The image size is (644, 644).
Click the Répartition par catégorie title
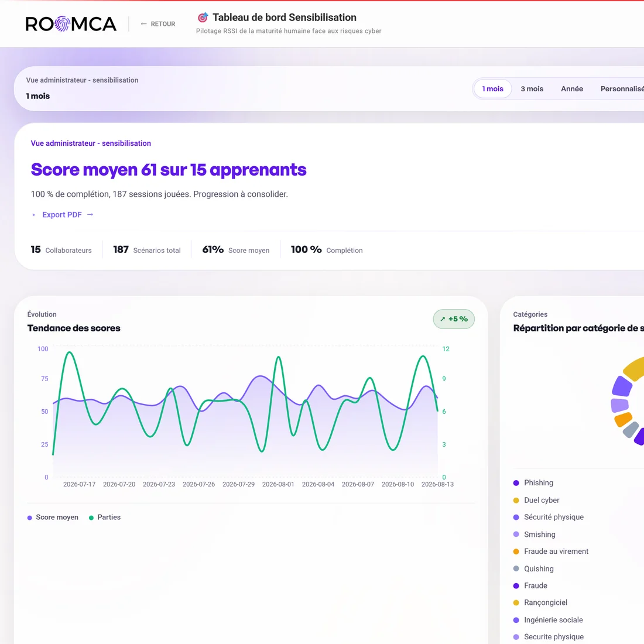tap(578, 328)
